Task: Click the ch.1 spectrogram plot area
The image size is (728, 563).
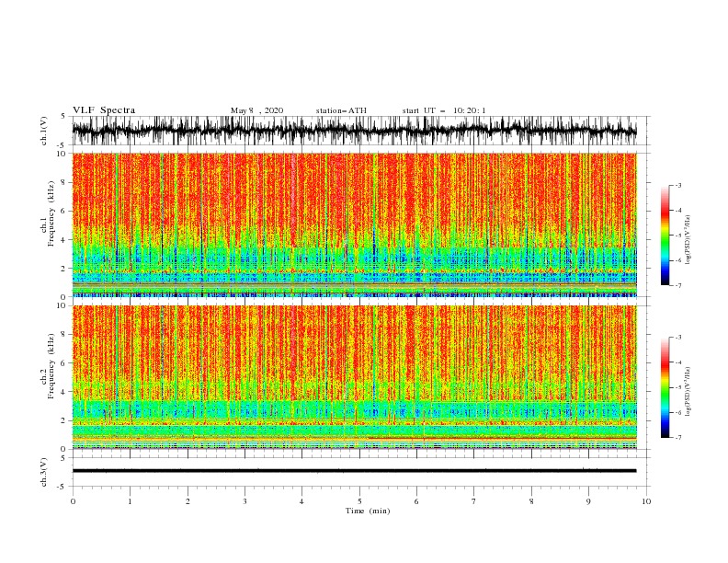Action: click(354, 224)
